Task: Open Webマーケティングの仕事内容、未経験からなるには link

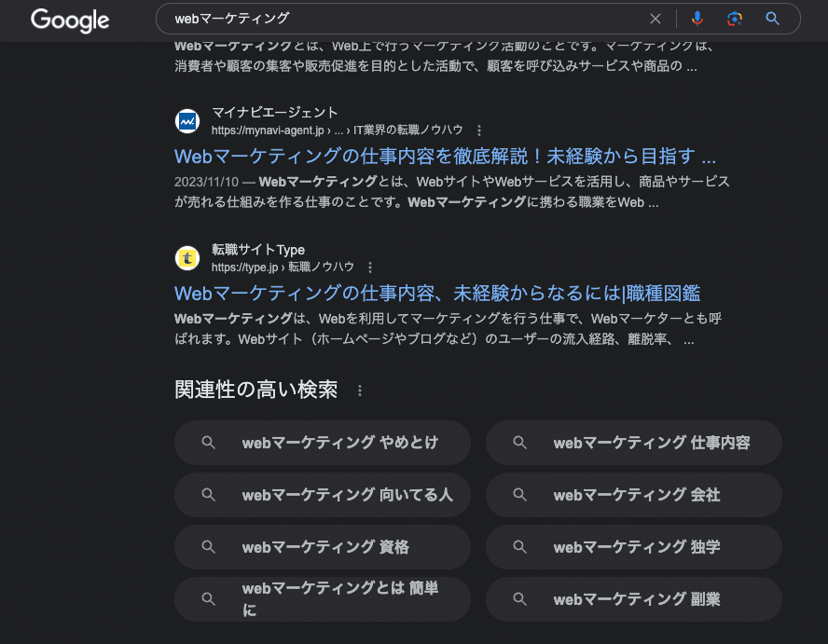Action: [x=437, y=294]
